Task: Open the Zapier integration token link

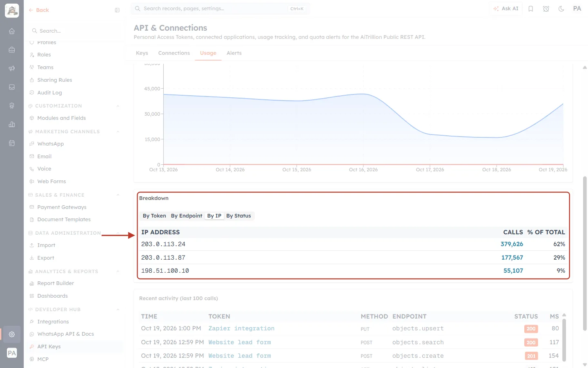Action: 241,329
